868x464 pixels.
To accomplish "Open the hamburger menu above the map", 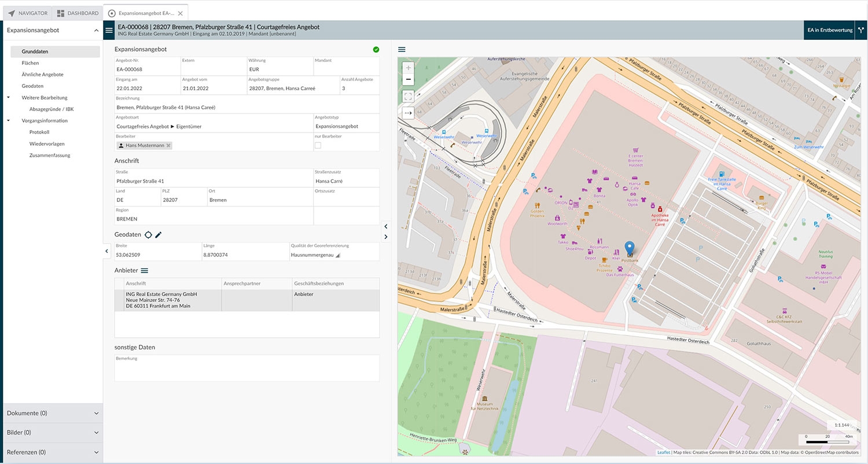I will coord(402,50).
